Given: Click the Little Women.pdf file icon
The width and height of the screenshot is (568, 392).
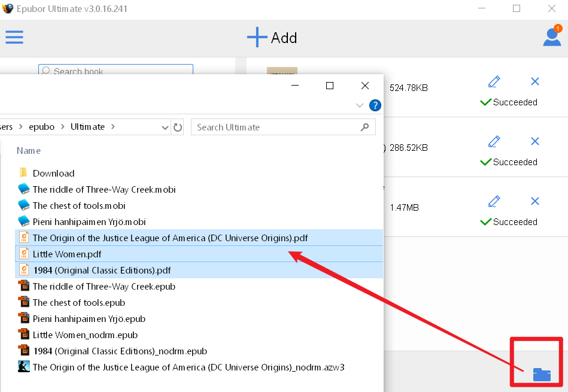Looking at the screenshot, I should tap(24, 254).
